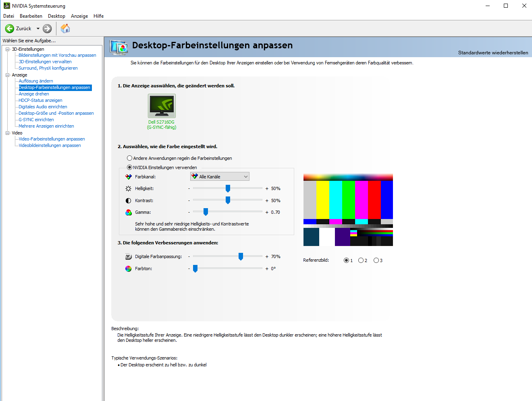This screenshot has width=532, height=401.
Task: Open the Bearbeiten menu
Action: (31, 16)
